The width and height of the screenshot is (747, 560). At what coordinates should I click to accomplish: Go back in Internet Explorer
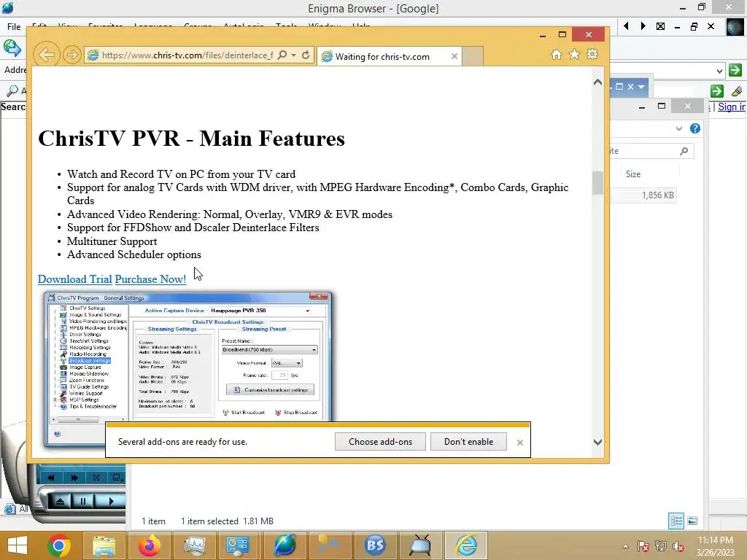point(46,55)
